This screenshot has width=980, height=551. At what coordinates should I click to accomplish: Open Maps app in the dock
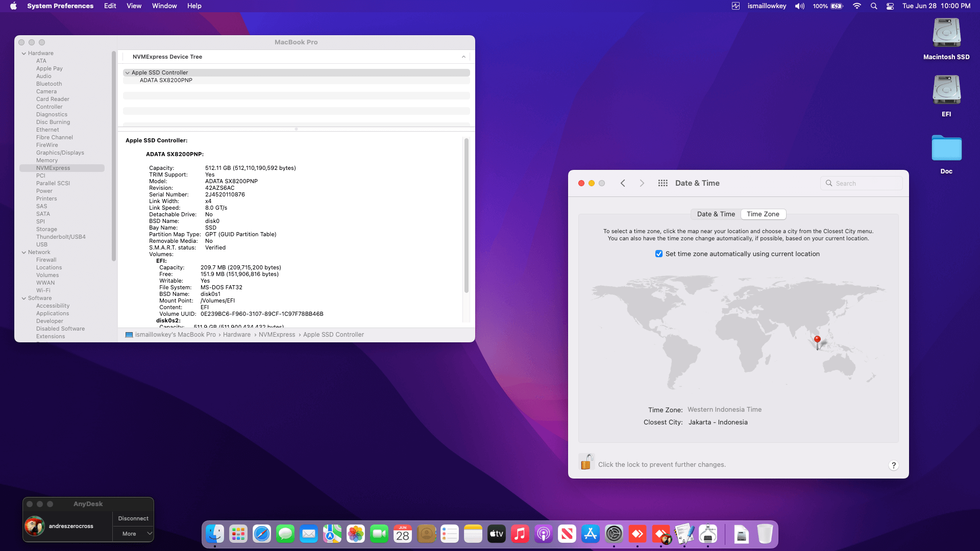pos(332,534)
